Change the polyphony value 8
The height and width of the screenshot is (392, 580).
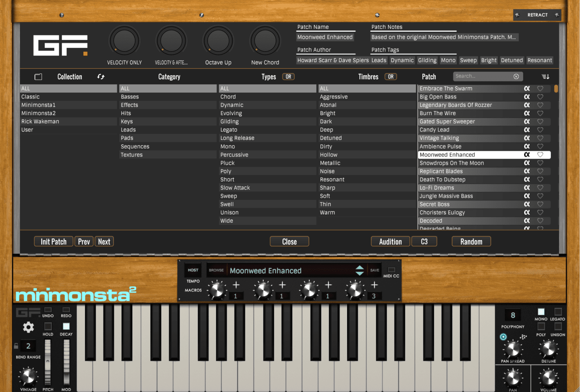(x=513, y=315)
